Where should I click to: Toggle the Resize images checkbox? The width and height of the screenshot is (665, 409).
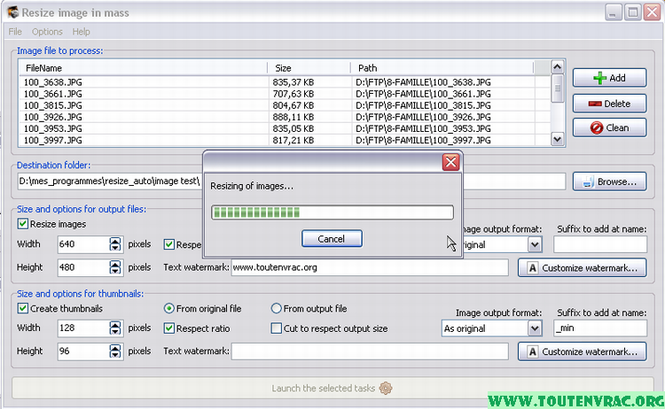click(24, 224)
